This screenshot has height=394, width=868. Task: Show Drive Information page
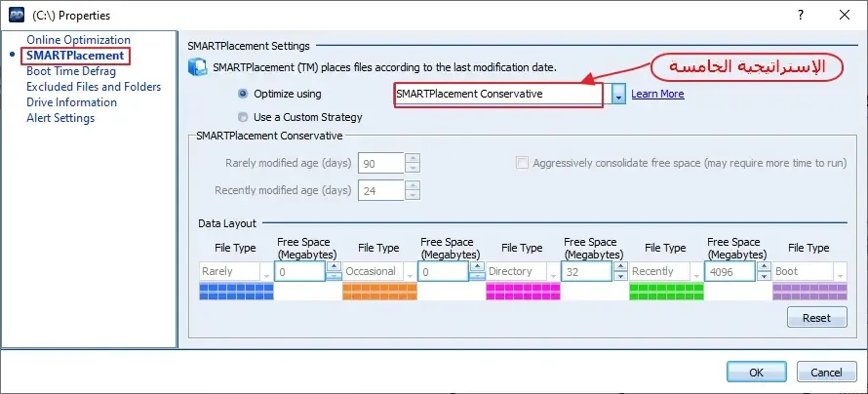(71, 102)
